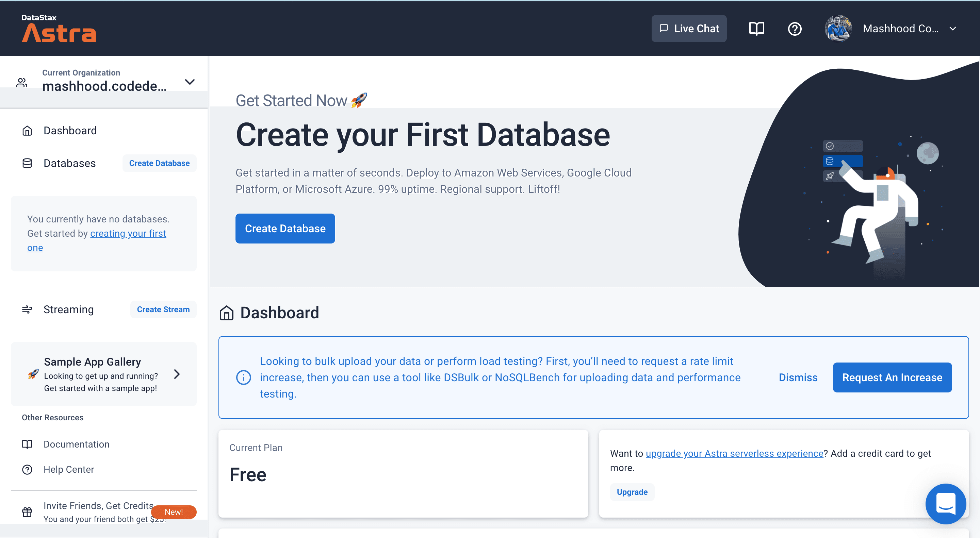Screen dimensions: 980x538
Task: Follow 'upgrade your Astra serverless experience' link
Action: pos(734,453)
